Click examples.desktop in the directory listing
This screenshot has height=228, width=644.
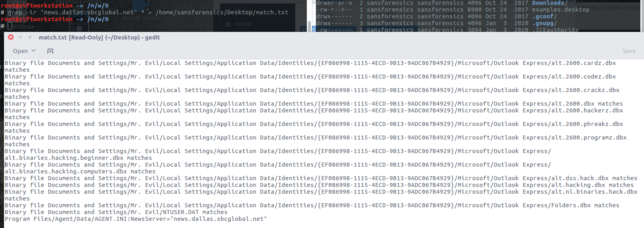[x=561, y=10]
